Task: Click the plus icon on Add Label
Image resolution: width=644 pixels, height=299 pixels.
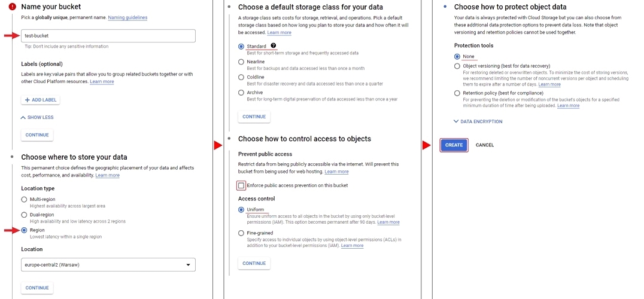Action: point(28,100)
